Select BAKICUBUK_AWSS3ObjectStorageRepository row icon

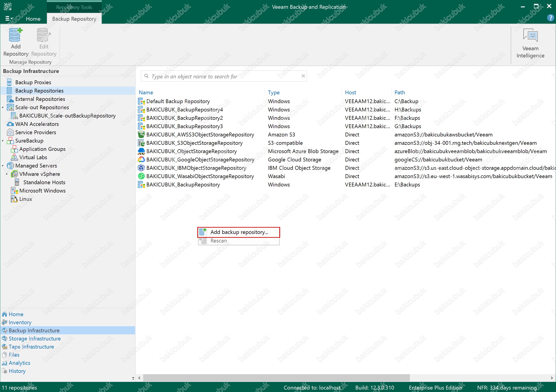tap(141, 135)
